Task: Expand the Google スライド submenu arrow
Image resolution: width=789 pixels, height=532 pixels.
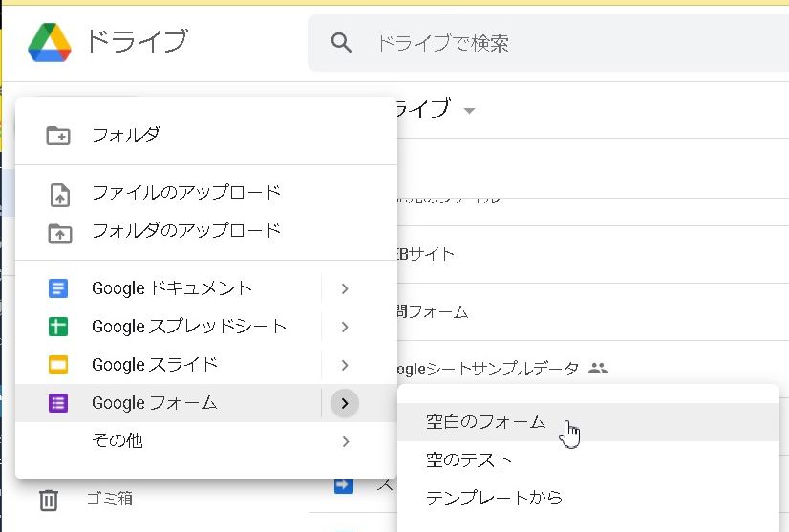Action: tap(345, 365)
